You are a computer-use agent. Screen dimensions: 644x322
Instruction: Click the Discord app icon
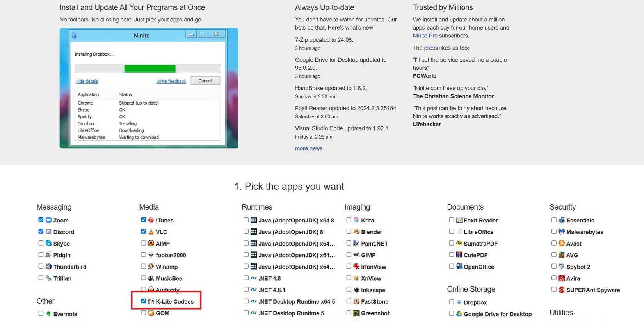pyautogui.click(x=49, y=232)
